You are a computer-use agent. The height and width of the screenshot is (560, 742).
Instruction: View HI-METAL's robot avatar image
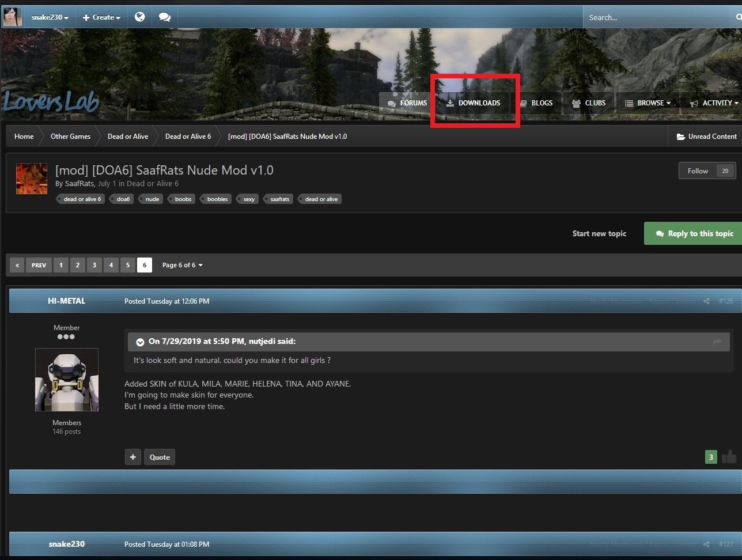(67, 380)
